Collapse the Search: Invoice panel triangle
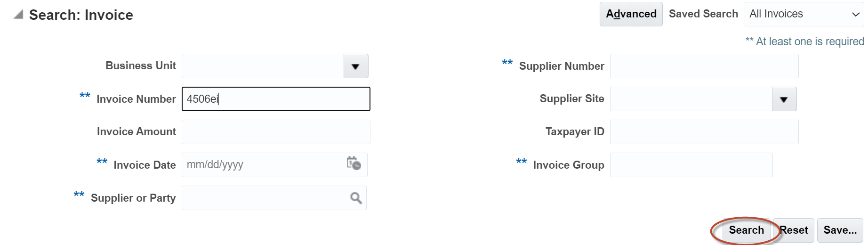 point(18,15)
